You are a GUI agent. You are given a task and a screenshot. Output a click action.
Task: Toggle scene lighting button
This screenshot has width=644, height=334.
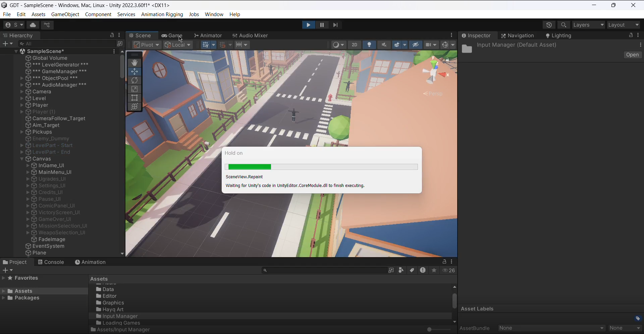pyautogui.click(x=369, y=45)
